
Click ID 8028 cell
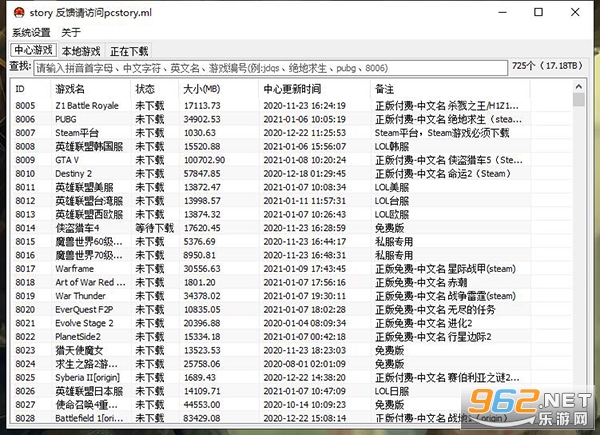tap(25, 418)
